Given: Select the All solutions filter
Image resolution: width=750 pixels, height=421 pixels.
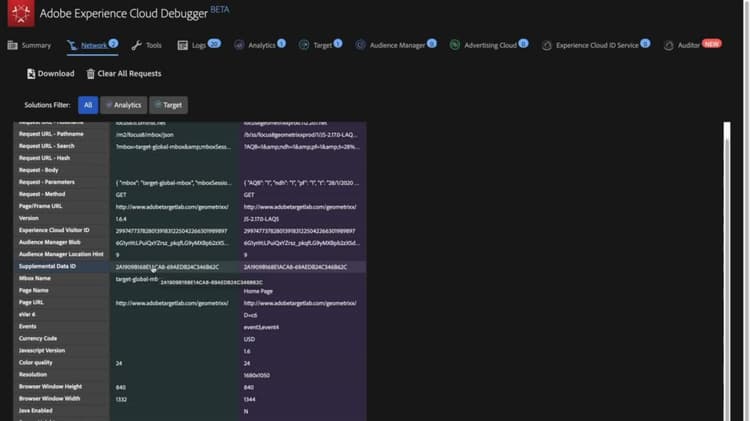Looking at the screenshot, I should click(x=88, y=105).
